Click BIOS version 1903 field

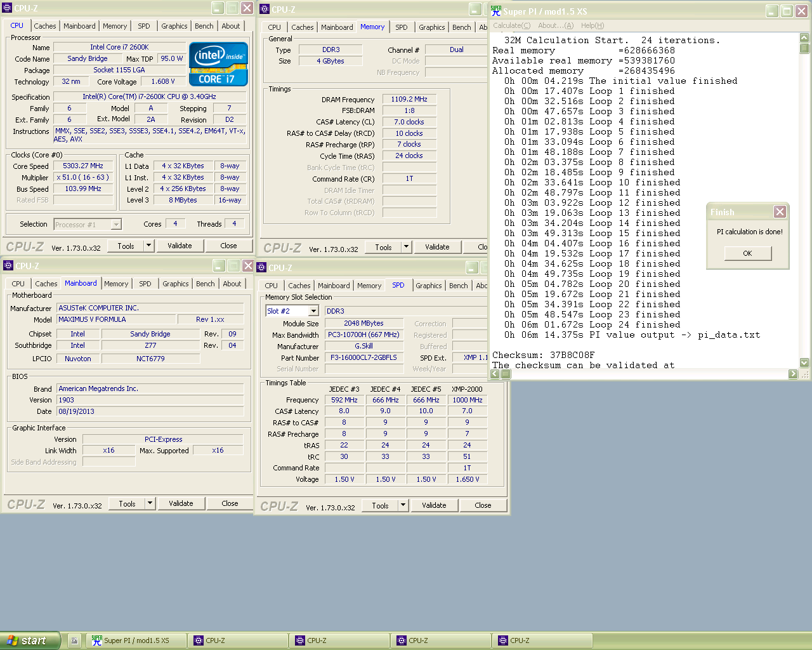pos(150,400)
